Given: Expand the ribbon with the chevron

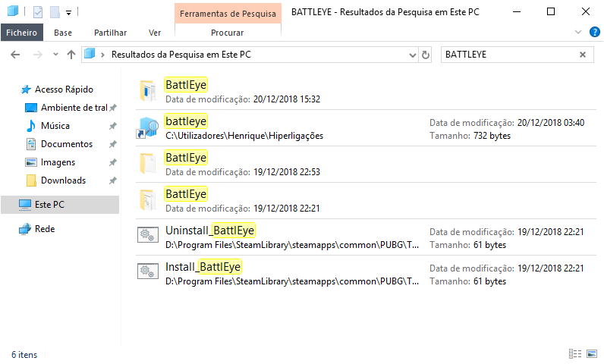Looking at the screenshot, I should pyautogui.click(x=578, y=32).
